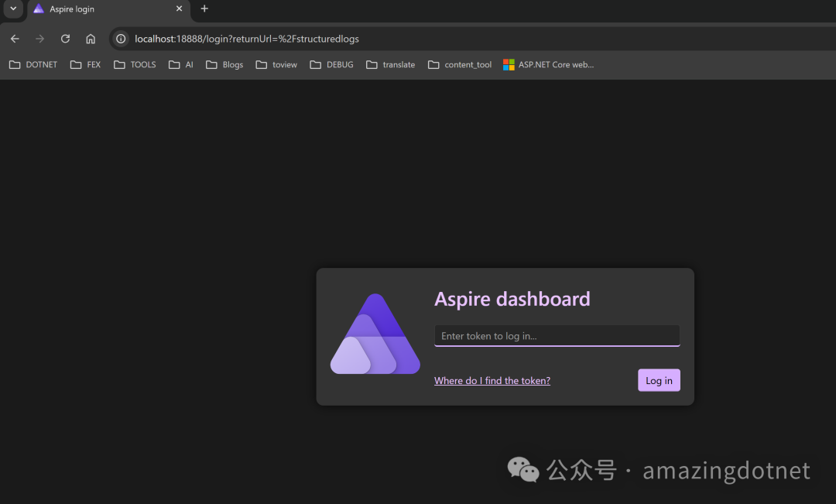Open the AI bookmarks folder
This screenshot has width=836, height=504.
click(180, 64)
